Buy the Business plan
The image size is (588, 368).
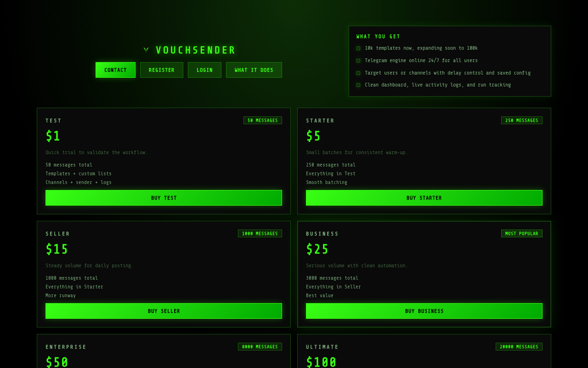(424, 311)
